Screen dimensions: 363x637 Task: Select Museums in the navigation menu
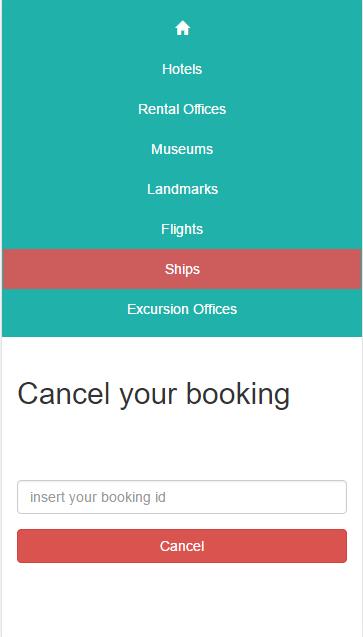[182, 149]
